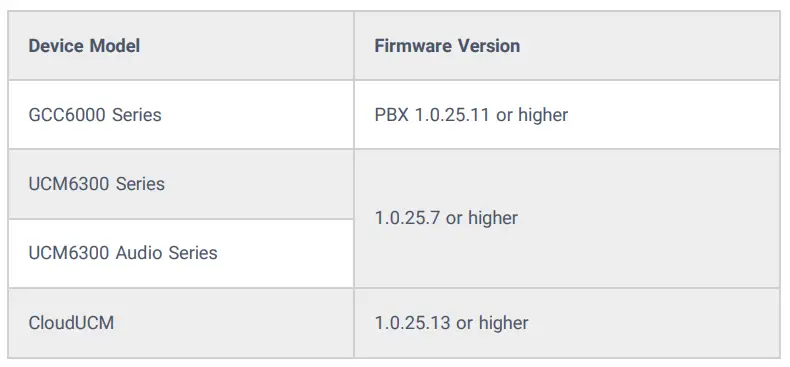Click the word "Firmware" in header
Screen dimensions: 790x367
(x=413, y=46)
